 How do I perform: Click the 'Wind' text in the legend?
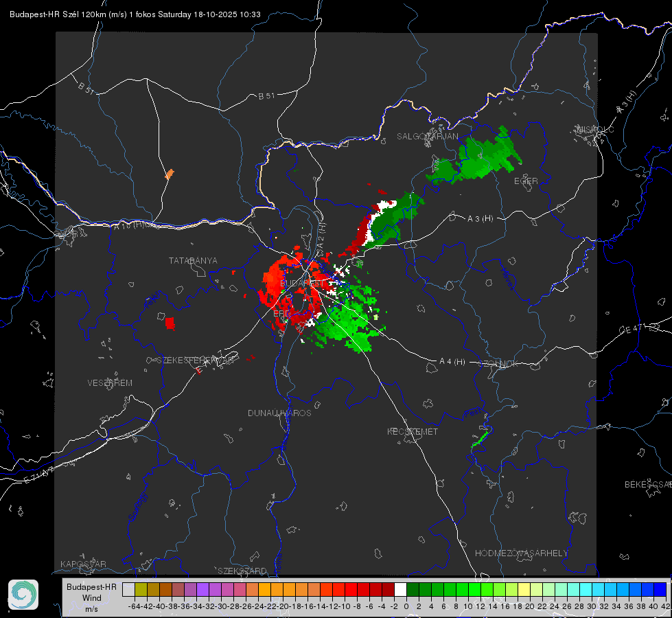pyautogui.click(x=92, y=598)
